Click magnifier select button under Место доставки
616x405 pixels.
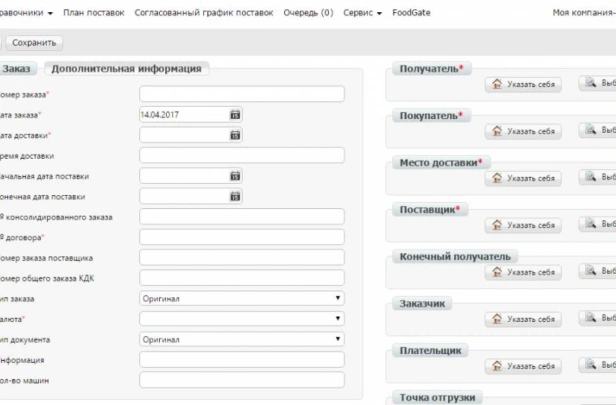(597, 177)
